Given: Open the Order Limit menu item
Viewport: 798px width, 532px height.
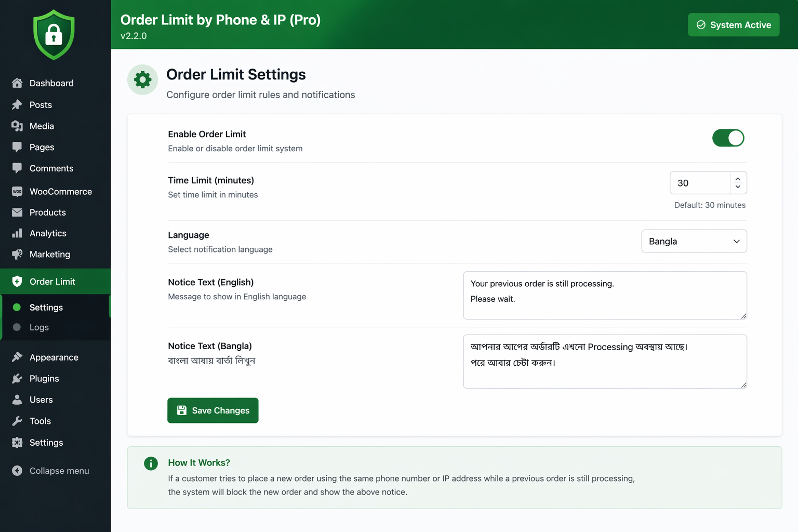Looking at the screenshot, I should coord(52,282).
